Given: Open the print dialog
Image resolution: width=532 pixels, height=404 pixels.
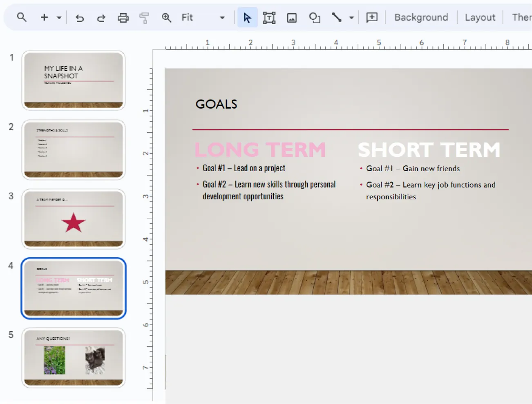Looking at the screenshot, I should tap(123, 18).
